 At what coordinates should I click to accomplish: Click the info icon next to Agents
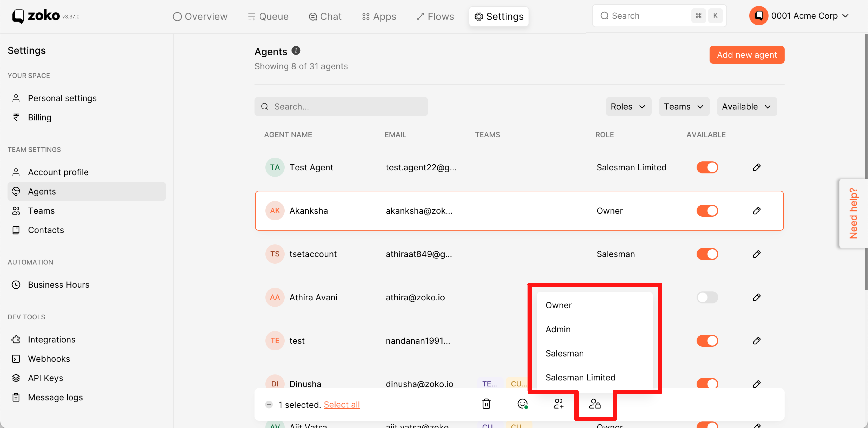pos(296,50)
